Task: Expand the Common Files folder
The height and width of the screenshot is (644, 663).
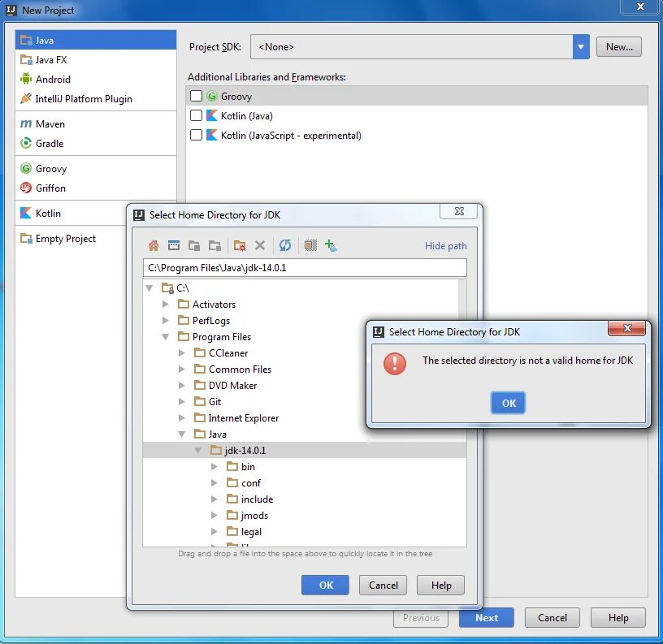Action: [182, 369]
